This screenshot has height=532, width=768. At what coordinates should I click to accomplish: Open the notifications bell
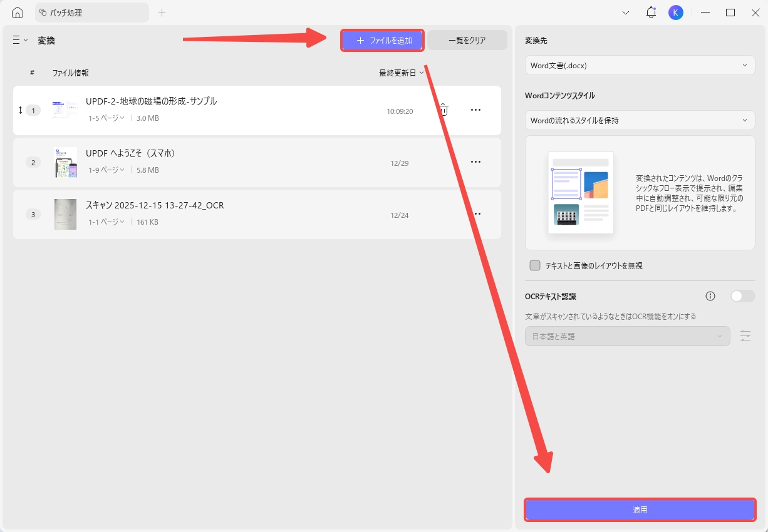[x=651, y=13]
